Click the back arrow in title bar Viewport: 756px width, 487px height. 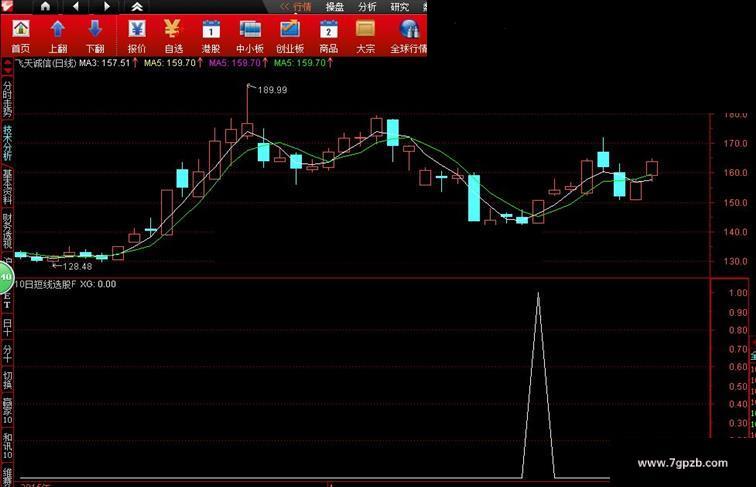76,6
